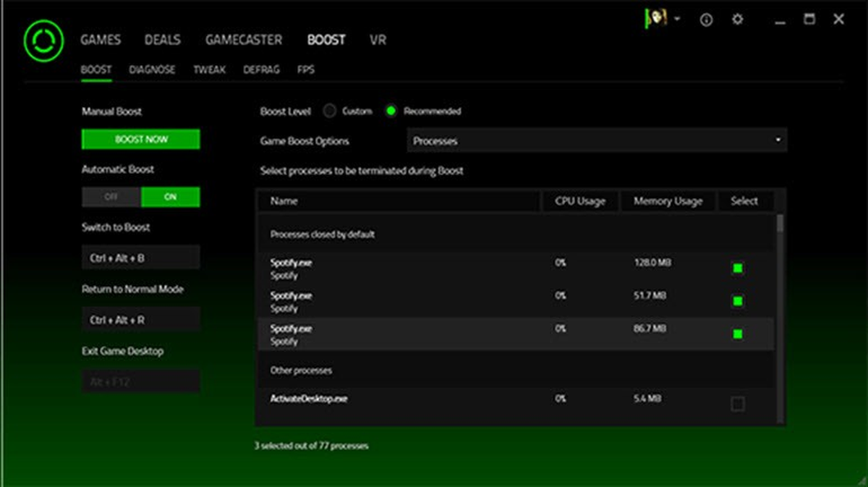Click the info circle icon
This screenshot has height=487, width=868.
[x=706, y=20]
